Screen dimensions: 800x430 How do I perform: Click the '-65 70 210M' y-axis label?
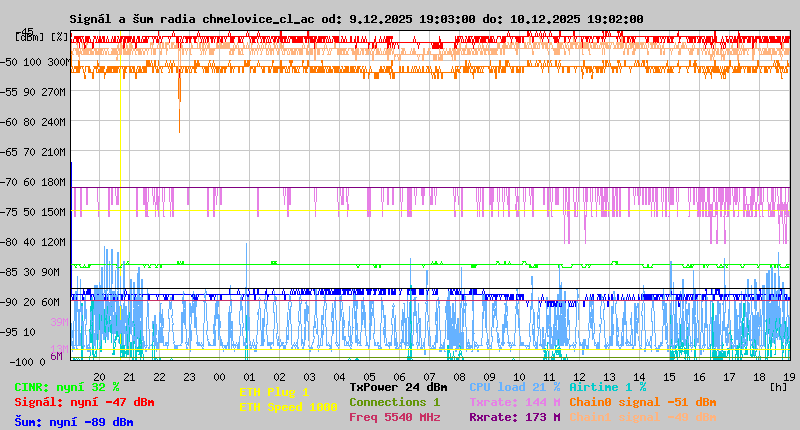tap(34, 153)
